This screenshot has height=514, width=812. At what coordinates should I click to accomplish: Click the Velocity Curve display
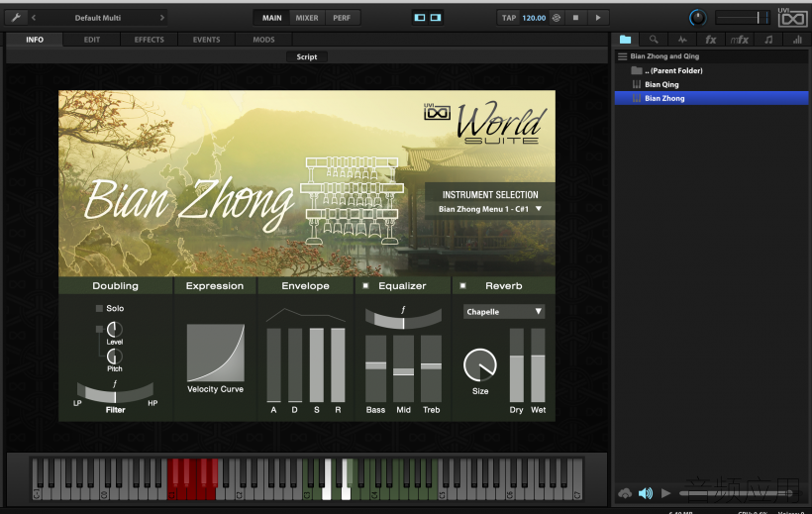pyautogui.click(x=216, y=353)
